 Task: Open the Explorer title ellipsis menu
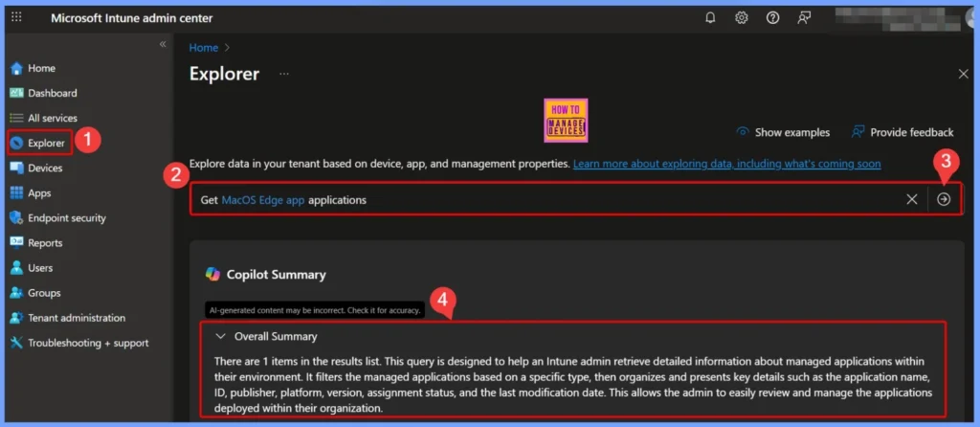tap(284, 75)
